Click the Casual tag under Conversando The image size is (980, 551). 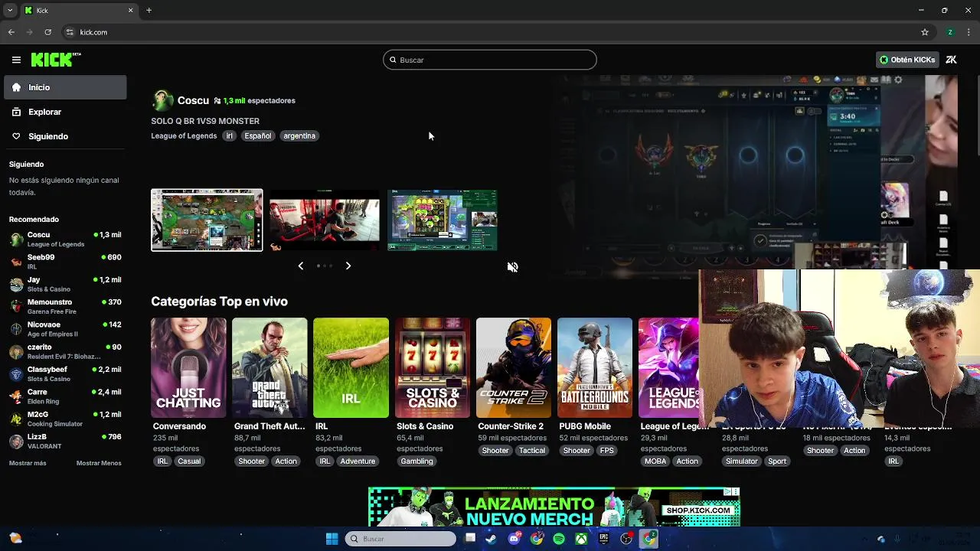[x=189, y=461]
